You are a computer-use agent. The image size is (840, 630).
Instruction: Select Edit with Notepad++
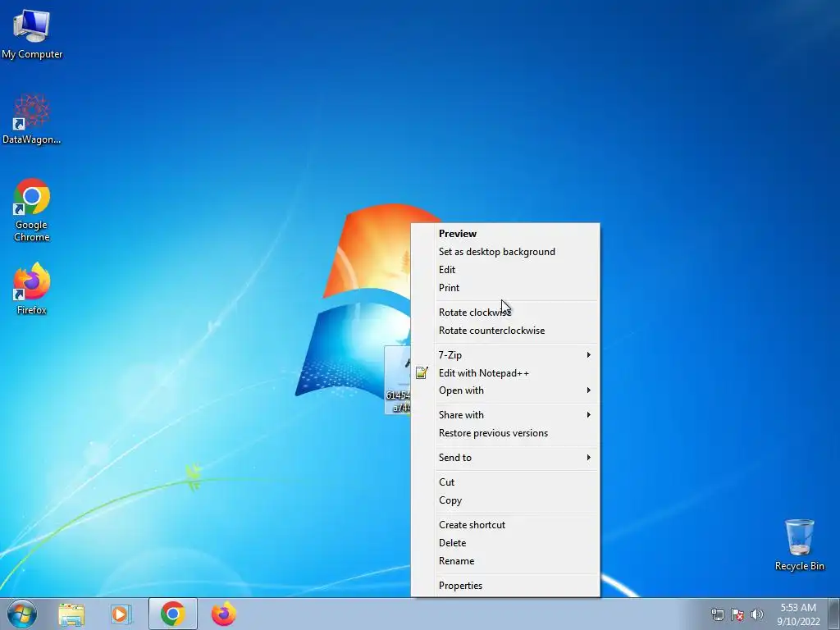point(505,373)
